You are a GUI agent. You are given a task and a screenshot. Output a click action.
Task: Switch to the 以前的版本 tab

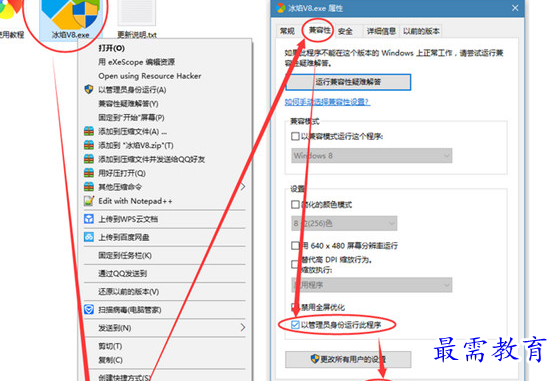(x=421, y=31)
